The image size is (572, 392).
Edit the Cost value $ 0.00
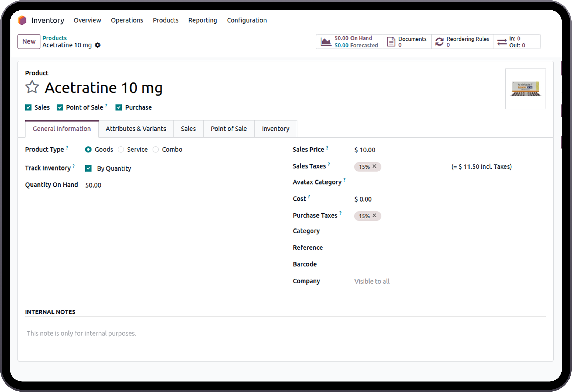click(x=363, y=199)
